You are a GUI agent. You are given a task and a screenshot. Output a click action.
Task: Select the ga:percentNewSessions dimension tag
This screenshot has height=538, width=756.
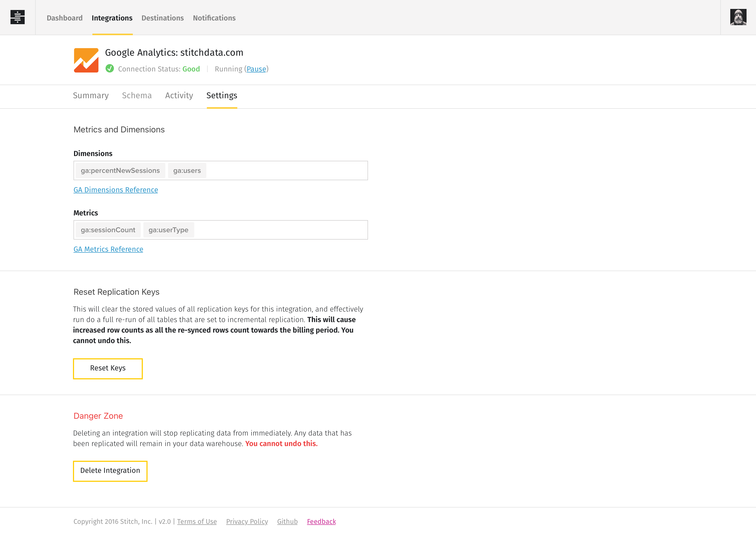[x=120, y=170]
